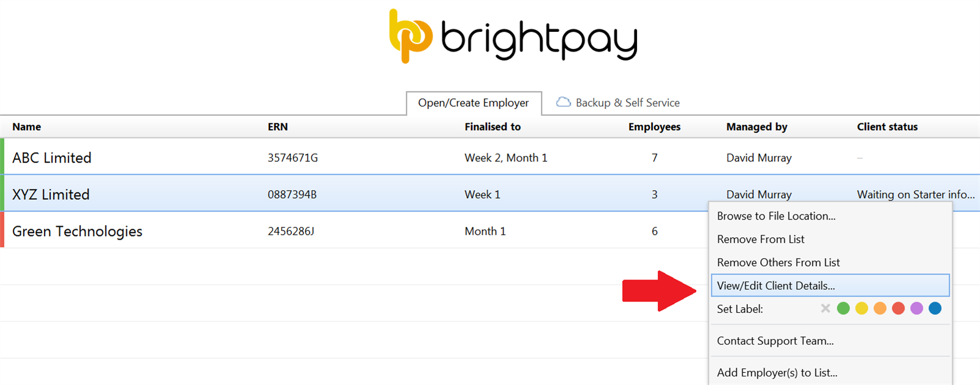Click the BrightPay logo
Screen dimensions: 980x385
[513, 36]
